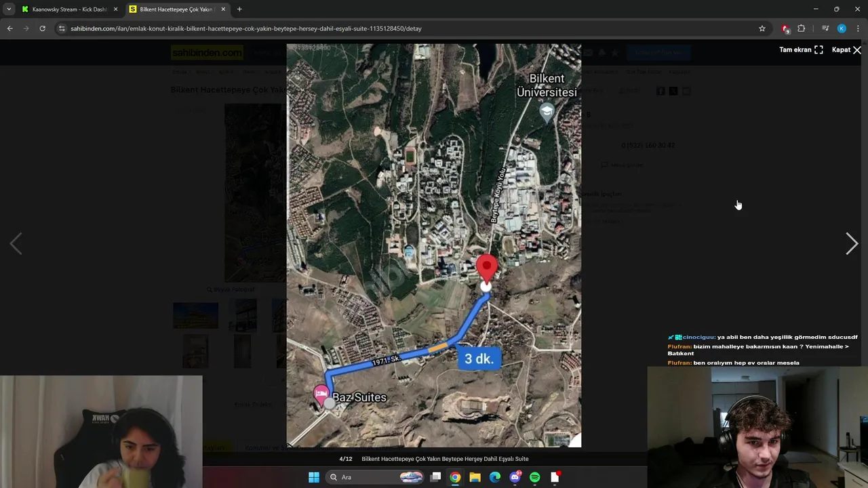
Task: Expand the tab search dropdown
Action: pos(8,9)
